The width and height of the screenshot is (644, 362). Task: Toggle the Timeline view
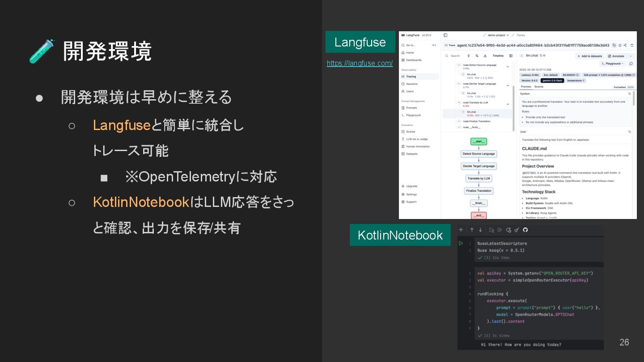[x=498, y=56]
